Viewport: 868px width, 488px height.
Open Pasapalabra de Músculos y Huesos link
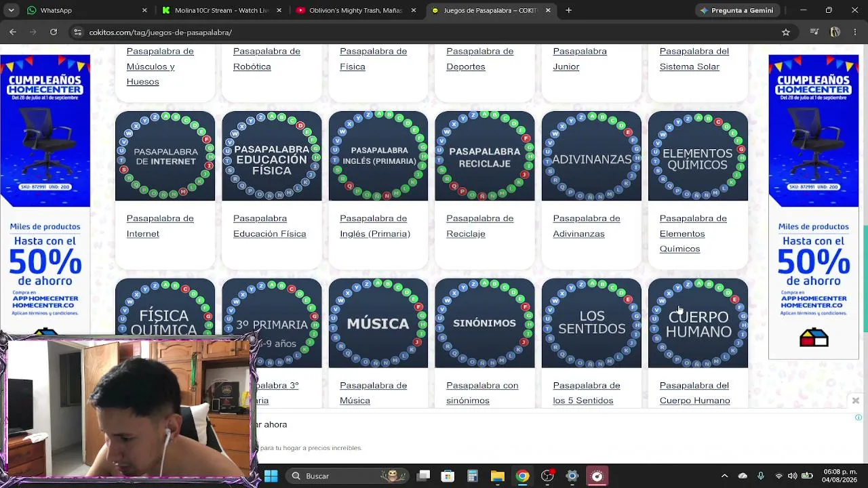coord(160,66)
